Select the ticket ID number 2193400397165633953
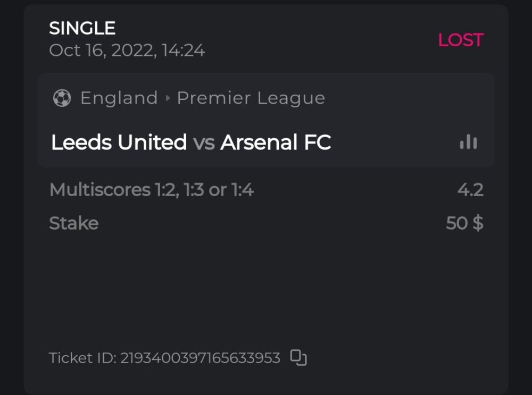532x395 pixels. tap(200, 358)
